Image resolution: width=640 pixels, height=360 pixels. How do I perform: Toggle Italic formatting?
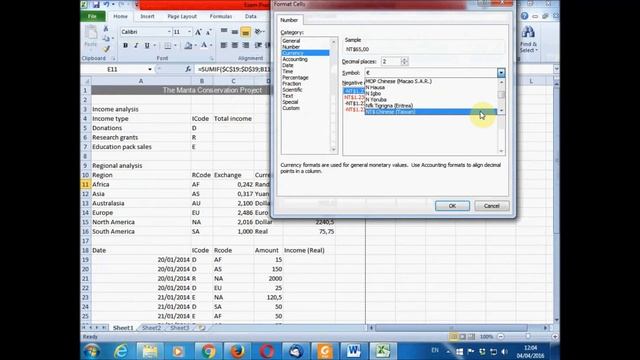(136, 45)
